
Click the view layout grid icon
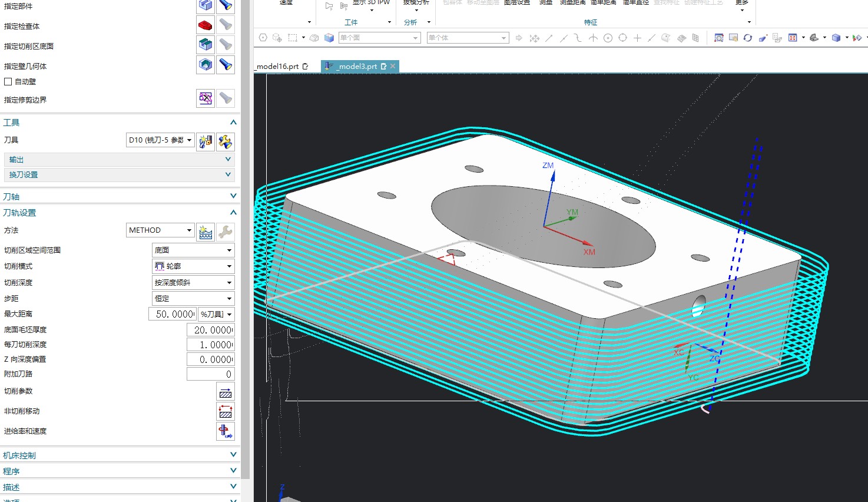[793, 38]
